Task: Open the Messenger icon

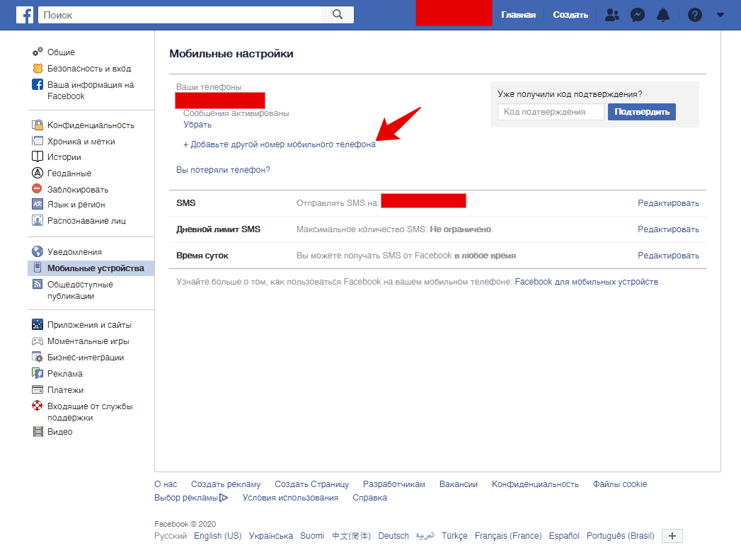Action: (638, 15)
